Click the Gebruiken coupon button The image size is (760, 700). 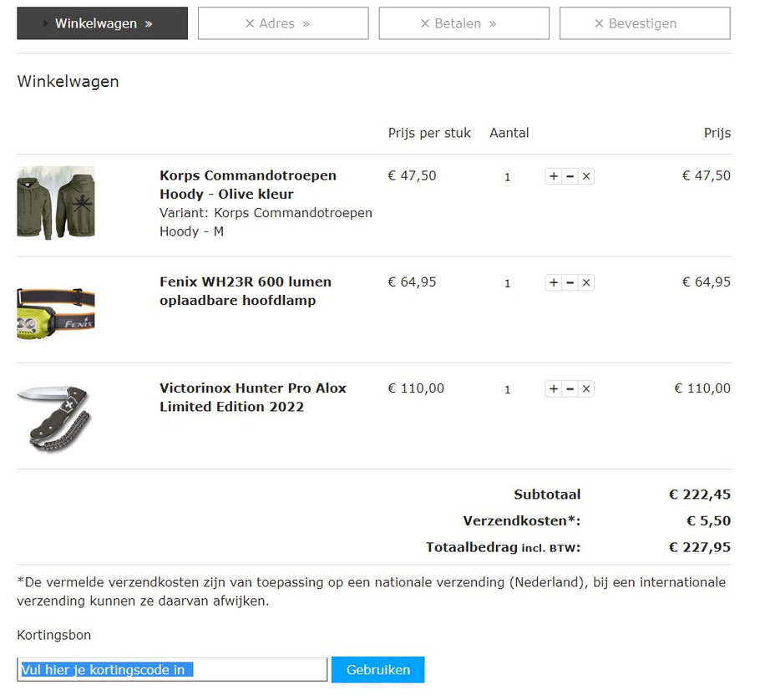(x=378, y=669)
